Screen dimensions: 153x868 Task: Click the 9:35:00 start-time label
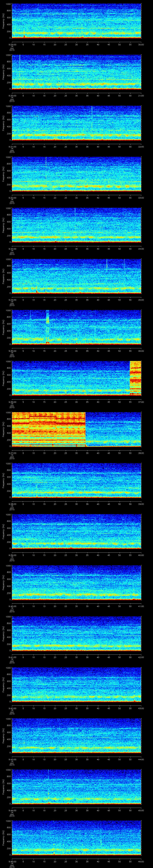click(x=12, y=351)
